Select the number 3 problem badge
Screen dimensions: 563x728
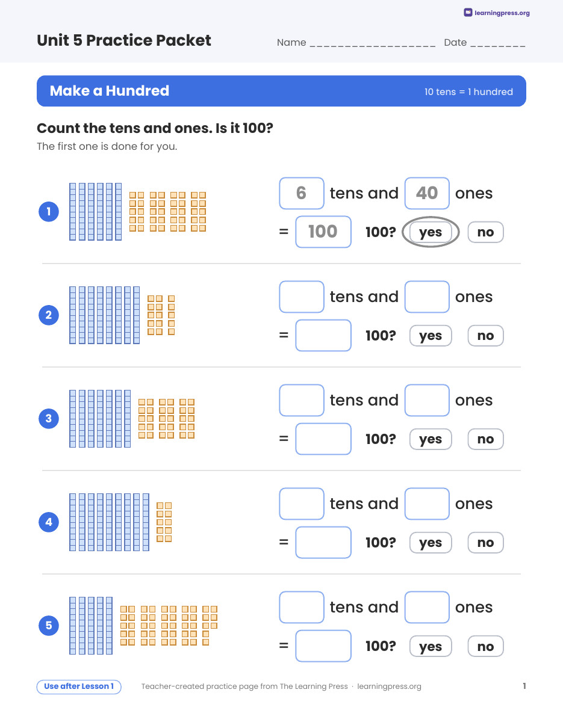click(x=49, y=418)
